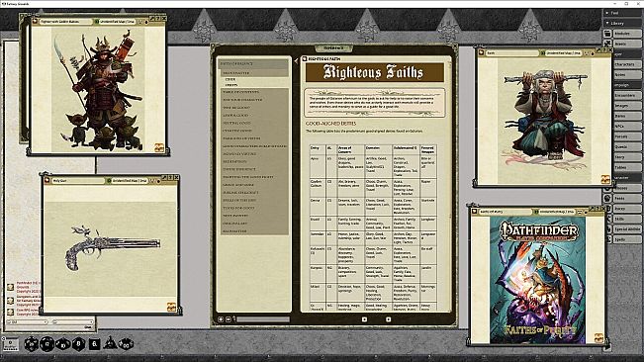Pick up the d10 die
Image resolution: width=644 pixels, height=362 pixels.
pos(63,344)
